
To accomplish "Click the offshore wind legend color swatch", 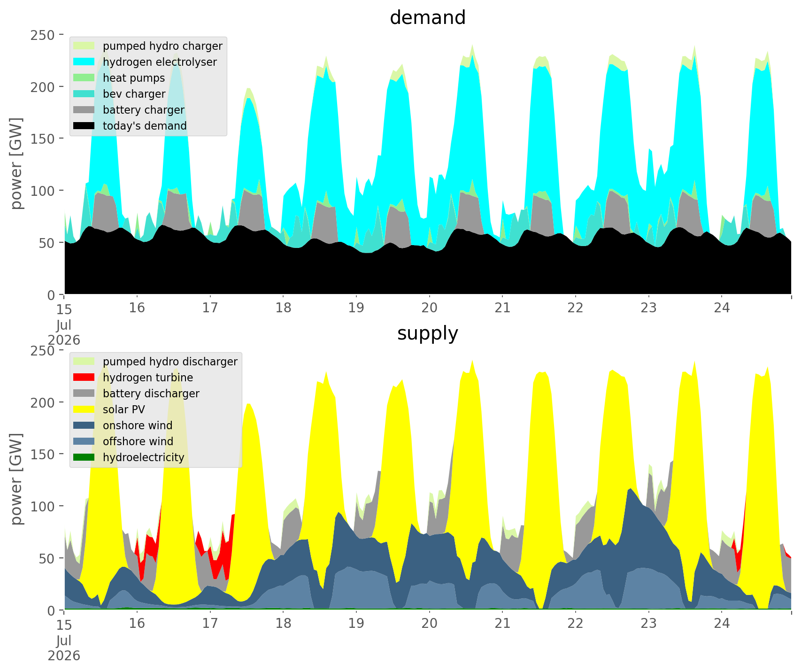I will tap(84, 441).
